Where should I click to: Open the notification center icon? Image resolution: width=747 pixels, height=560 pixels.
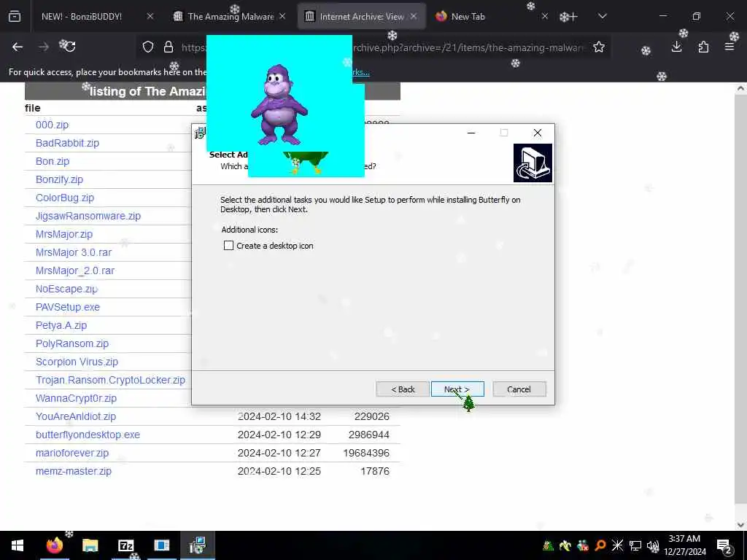(x=724, y=546)
